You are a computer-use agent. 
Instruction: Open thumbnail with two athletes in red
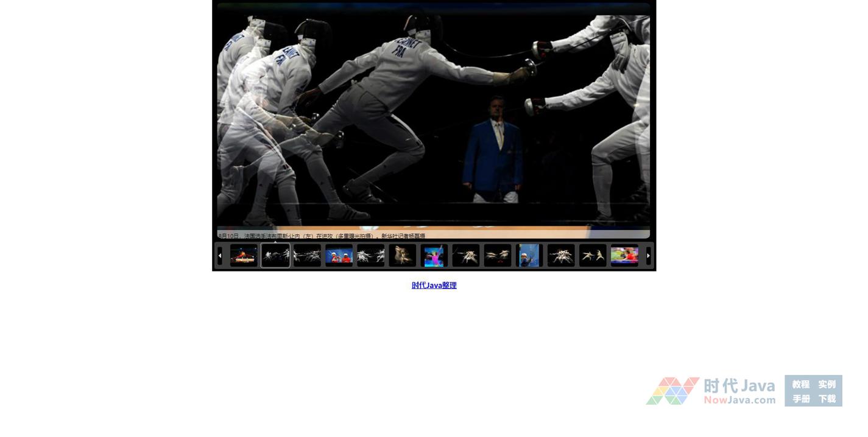coord(339,256)
